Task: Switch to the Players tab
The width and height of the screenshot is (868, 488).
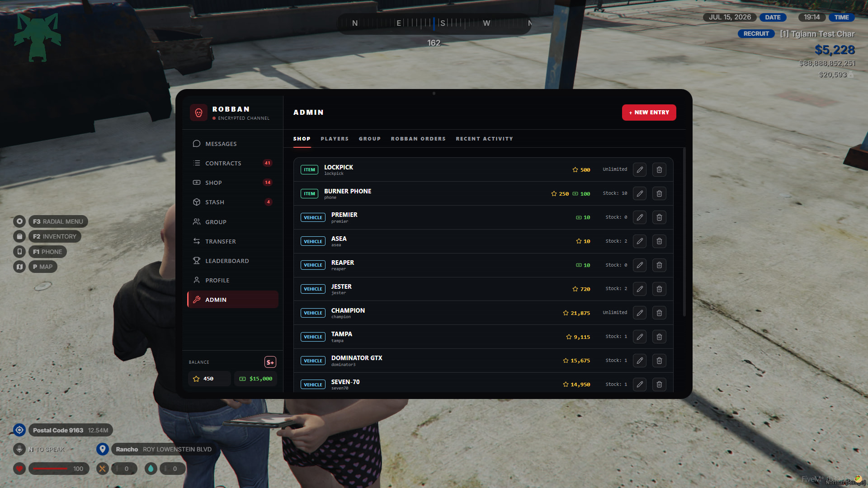Action: tap(335, 139)
